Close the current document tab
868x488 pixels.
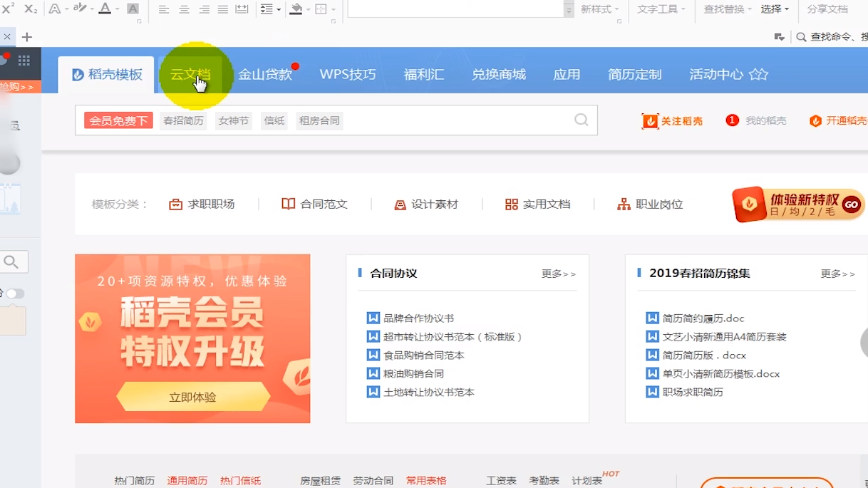coord(6,37)
